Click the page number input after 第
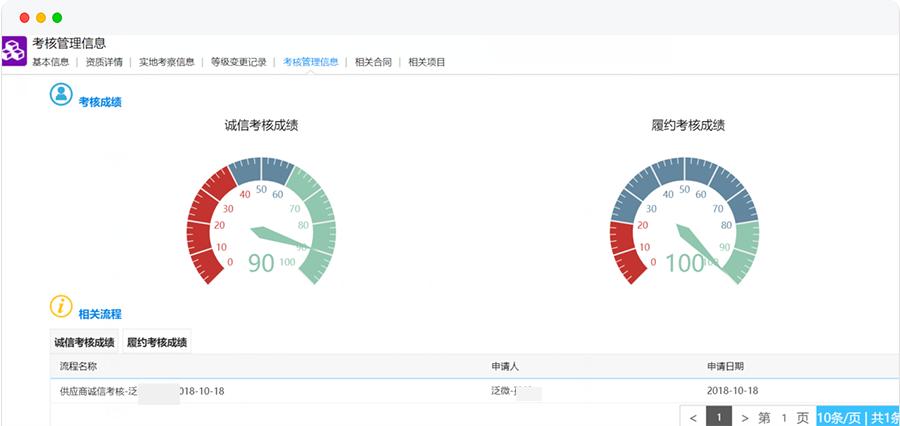 point(783,417)
